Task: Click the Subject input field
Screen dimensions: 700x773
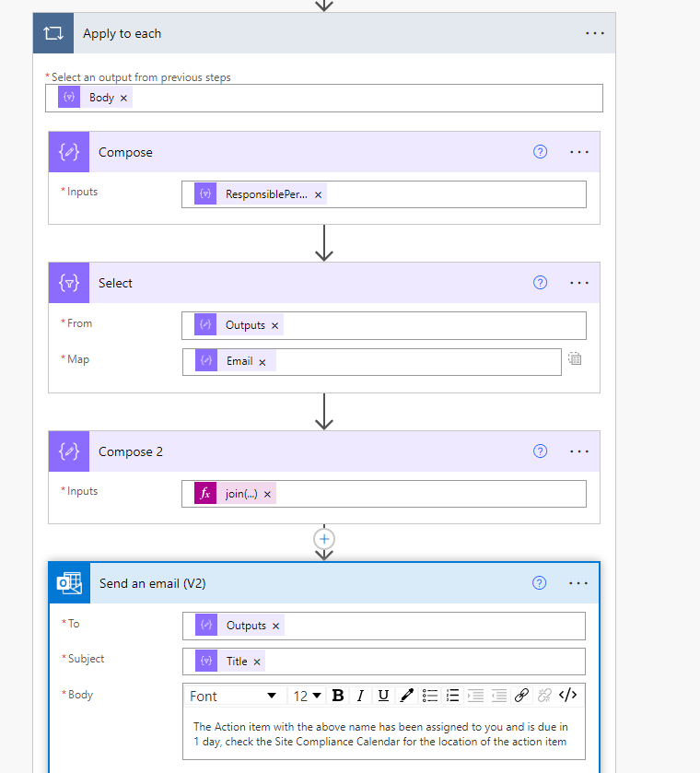Action: pos(383,662)
